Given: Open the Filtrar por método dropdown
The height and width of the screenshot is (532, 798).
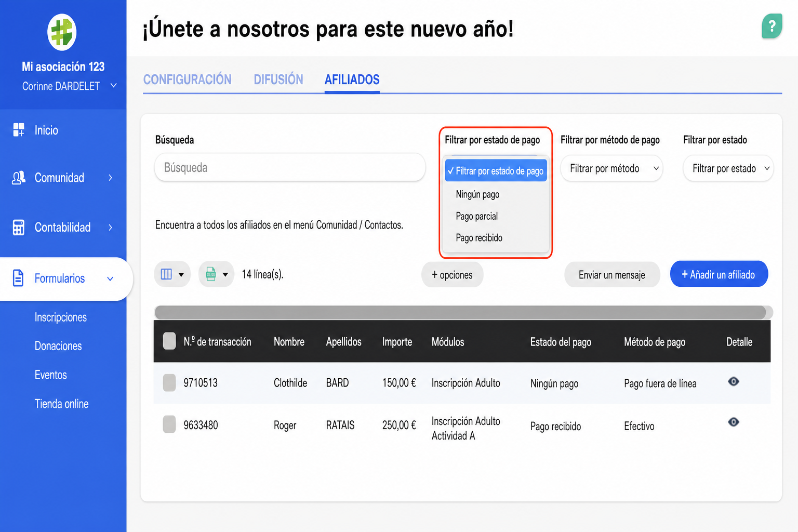Looking at the screenshot, I should click(611, 168).
